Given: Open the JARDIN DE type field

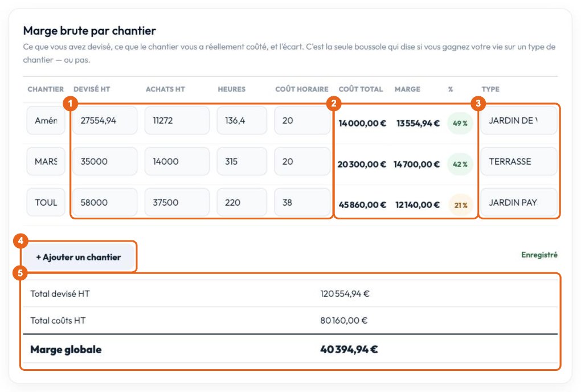Looking at the screenshot, I should pos(519,120).
